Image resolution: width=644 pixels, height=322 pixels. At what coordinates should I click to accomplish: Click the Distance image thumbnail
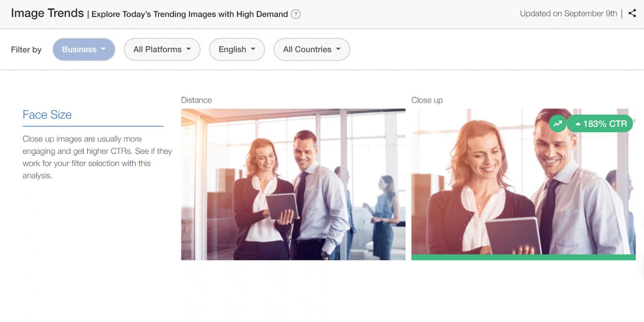click(293, 184)
